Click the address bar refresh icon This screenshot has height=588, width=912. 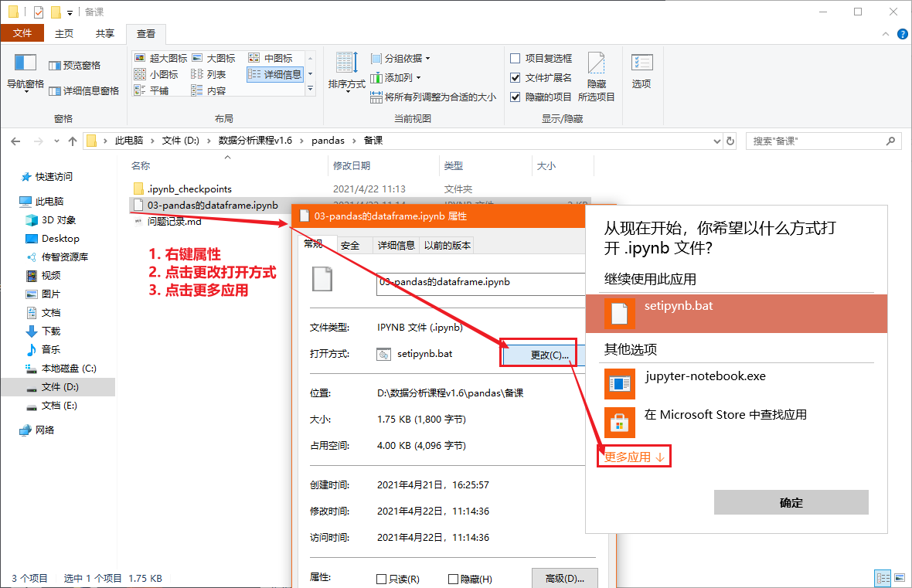[x=730, y=141]
